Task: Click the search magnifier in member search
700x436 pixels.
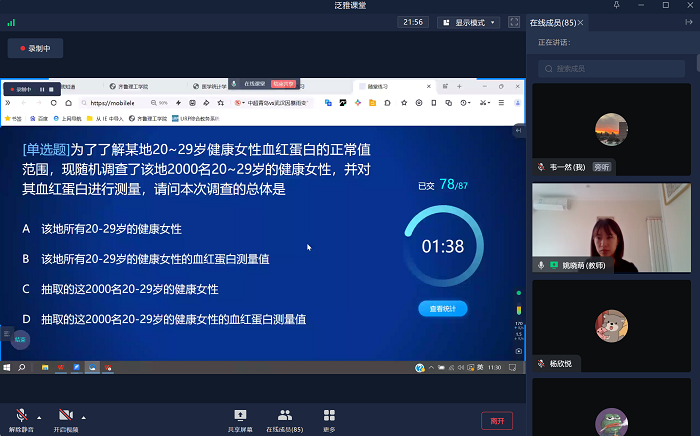Action: pyautogui.click(x=549, y=69)
